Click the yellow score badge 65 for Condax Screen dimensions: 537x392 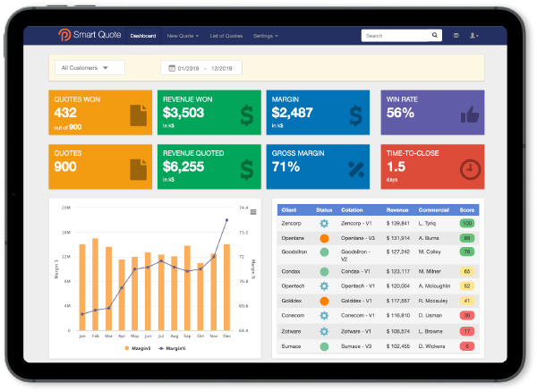pyautogui.click(x=467, y=272)
